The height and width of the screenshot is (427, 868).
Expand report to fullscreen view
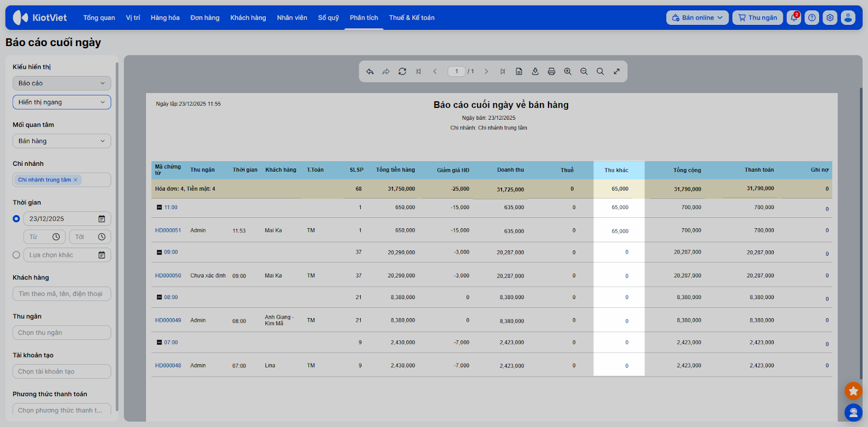(x=617, y=72)
